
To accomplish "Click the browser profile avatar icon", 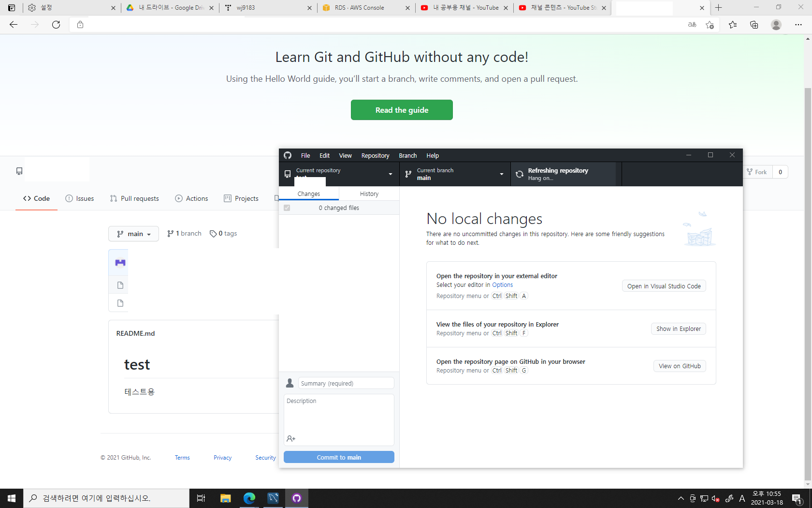I will pyautogui.click(x=776, y=25).
